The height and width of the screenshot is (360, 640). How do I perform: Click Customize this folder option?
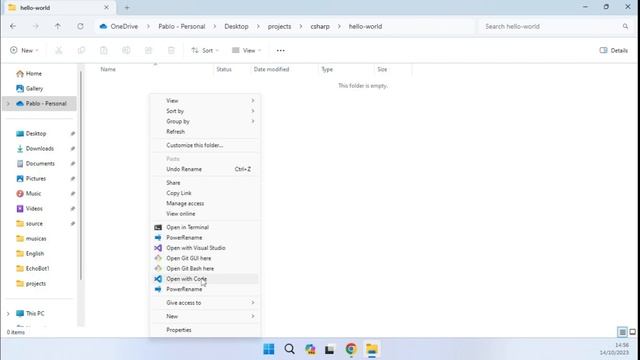point(204,145)
